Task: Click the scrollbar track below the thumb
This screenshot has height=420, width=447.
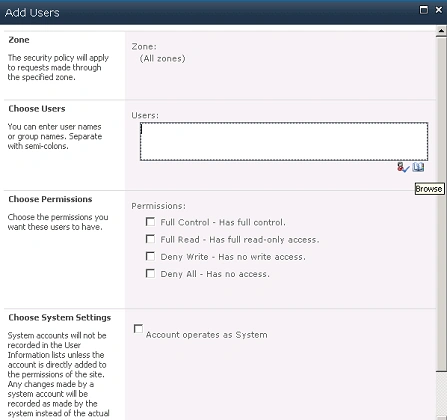Action: coord(441,395)
